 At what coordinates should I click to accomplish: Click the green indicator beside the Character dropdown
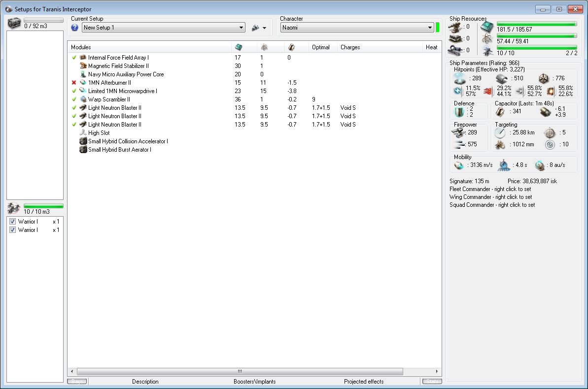437,28
